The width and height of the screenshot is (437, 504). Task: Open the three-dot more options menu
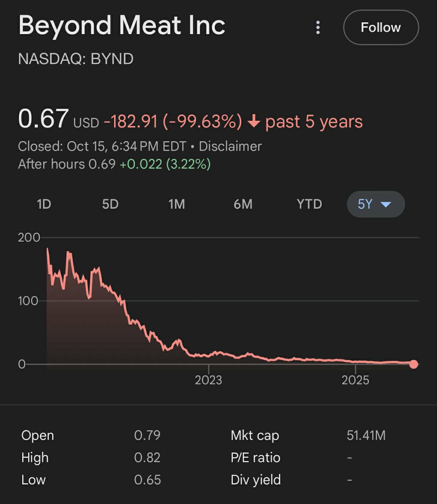point(318,27)
